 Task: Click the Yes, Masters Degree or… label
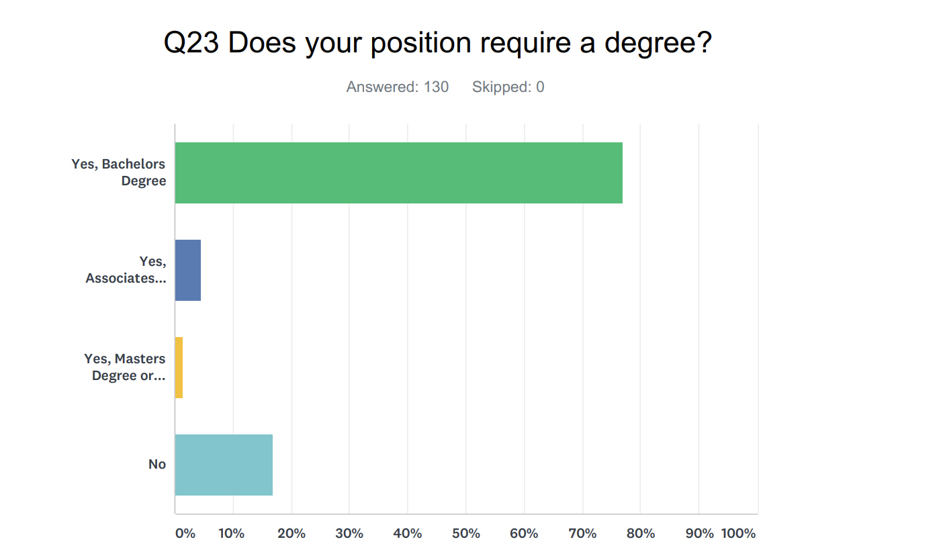[x=125, y=367]
